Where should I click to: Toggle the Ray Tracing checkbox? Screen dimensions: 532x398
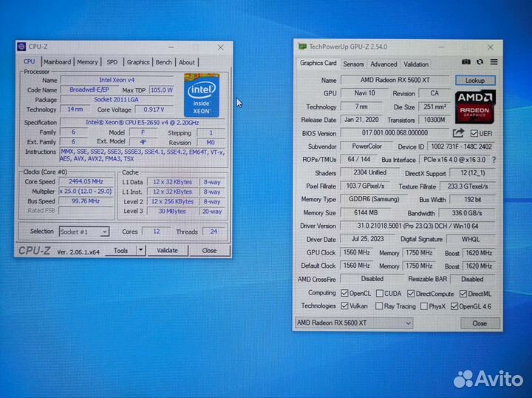click(x=379, y=306)
